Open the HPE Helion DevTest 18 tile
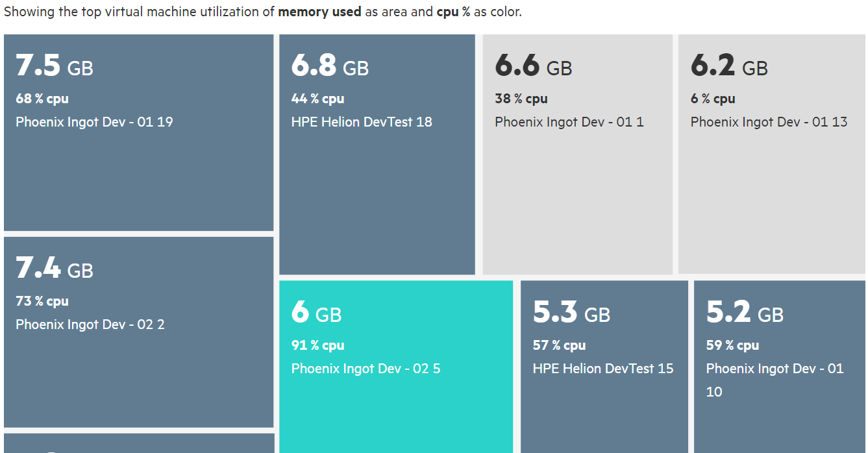Viewport: 868px width, 453px height. coord(377,195)
